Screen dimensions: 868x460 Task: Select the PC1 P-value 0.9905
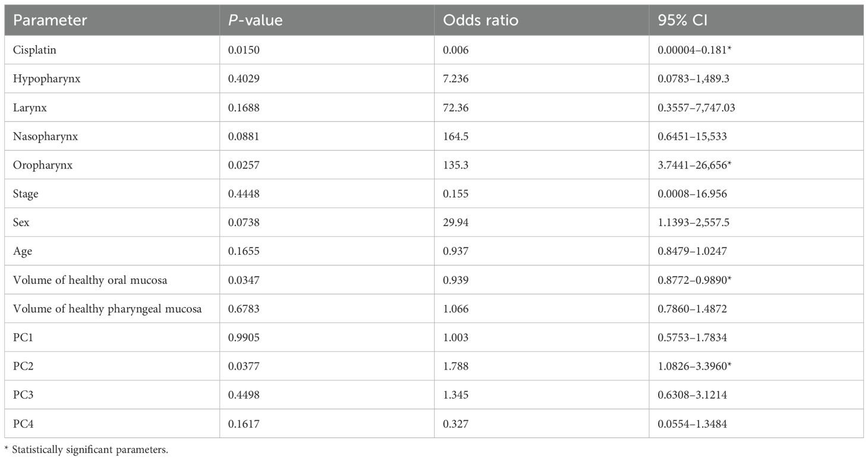coord(244,337)
